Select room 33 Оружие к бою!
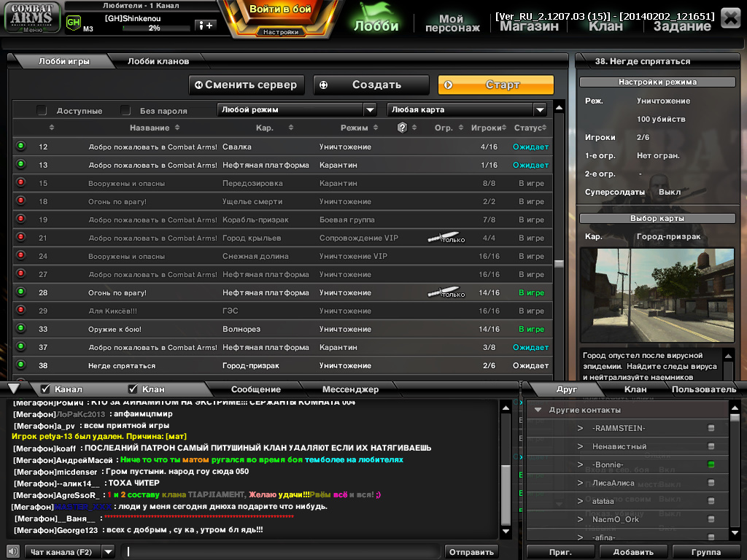Viewport: 747px width, 560px height. pyautogui.click(x=283, y=329)
